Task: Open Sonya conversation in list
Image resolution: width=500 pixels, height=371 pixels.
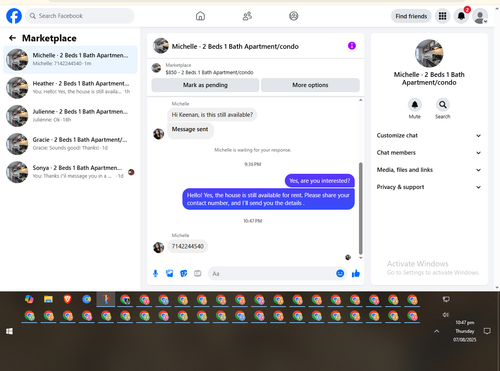Action: [70, 172]
